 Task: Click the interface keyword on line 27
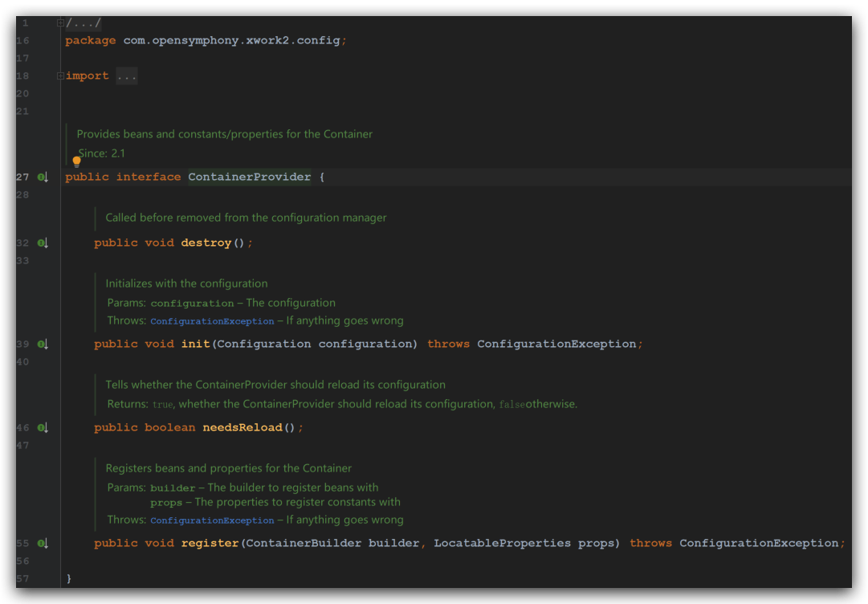click(149, 178)
